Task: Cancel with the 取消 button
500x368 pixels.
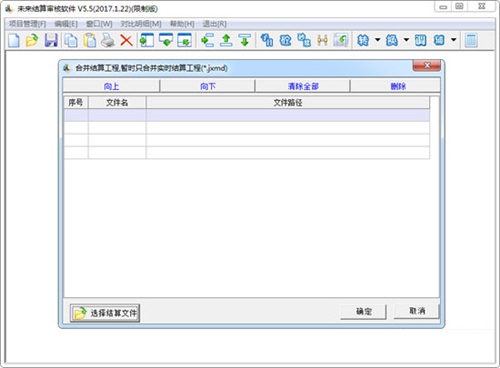Action: pos(417,311)
